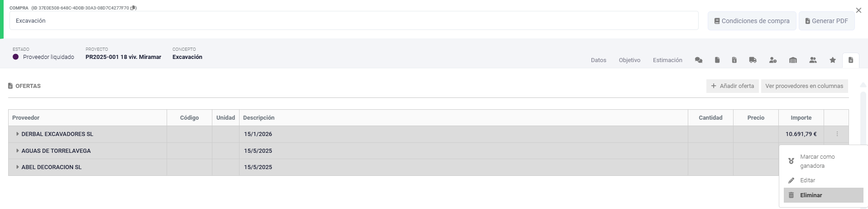This screenshot has height=209, width=868.
Task: Open the truck deliveries tab
Action: pos(753,60)
